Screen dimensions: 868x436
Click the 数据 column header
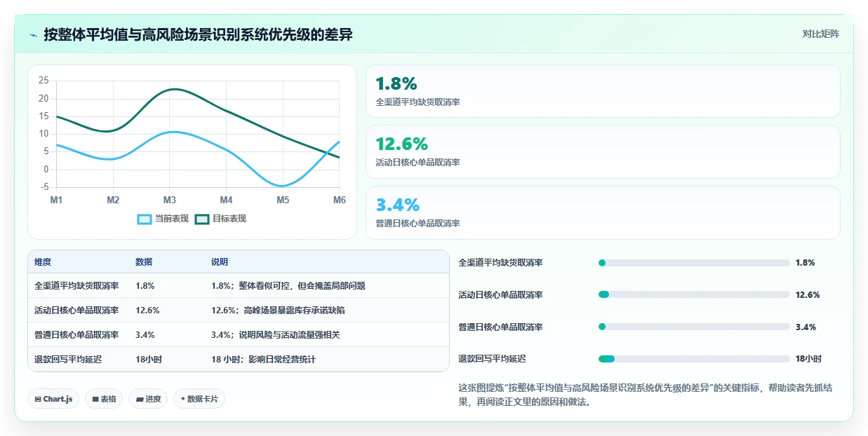click(x=144, y=262)
